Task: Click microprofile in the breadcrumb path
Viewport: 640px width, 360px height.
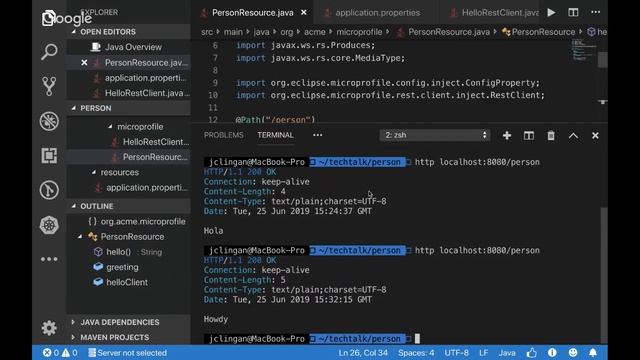Action: click(x=359, y=32)
